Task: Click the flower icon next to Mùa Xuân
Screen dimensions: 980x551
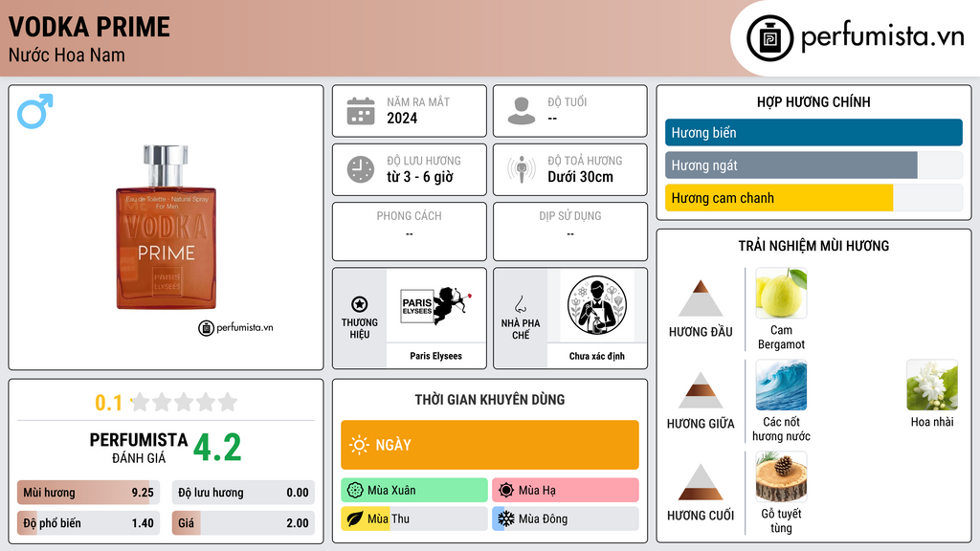Action: 355,490
